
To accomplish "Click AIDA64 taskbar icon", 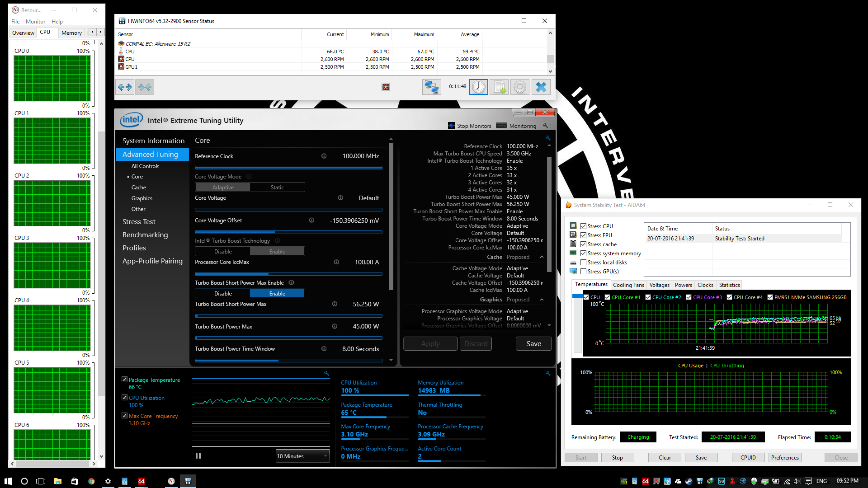I will click(142, 481).
